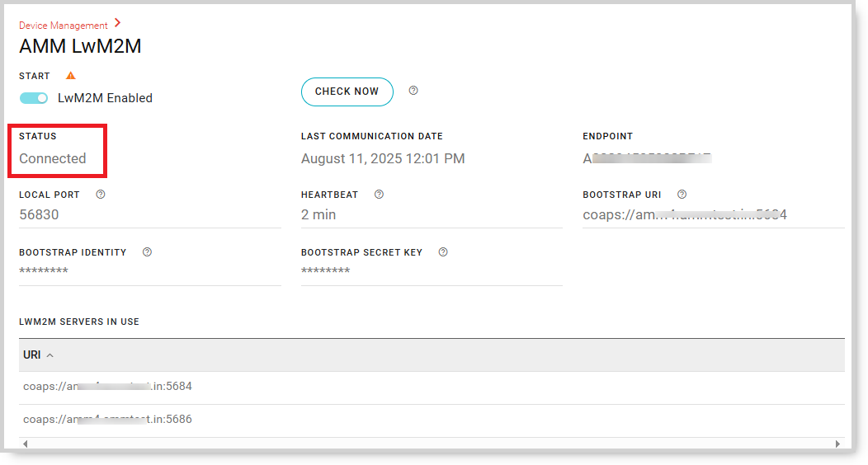Viewport: 868px width, 465px height.
Task: Click the warning triangle next to START
Action: click(70, 76)
